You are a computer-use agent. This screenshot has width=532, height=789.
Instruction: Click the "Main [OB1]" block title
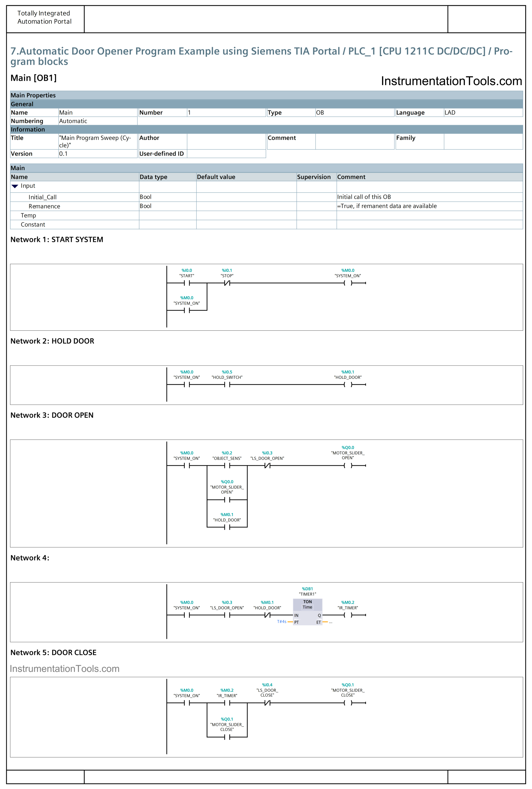click(x=34, y=78)
